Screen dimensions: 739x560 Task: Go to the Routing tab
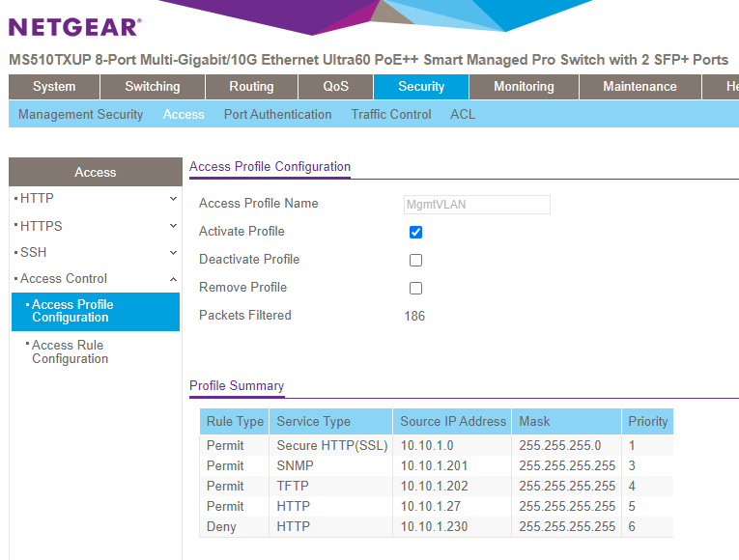[251, 87]
